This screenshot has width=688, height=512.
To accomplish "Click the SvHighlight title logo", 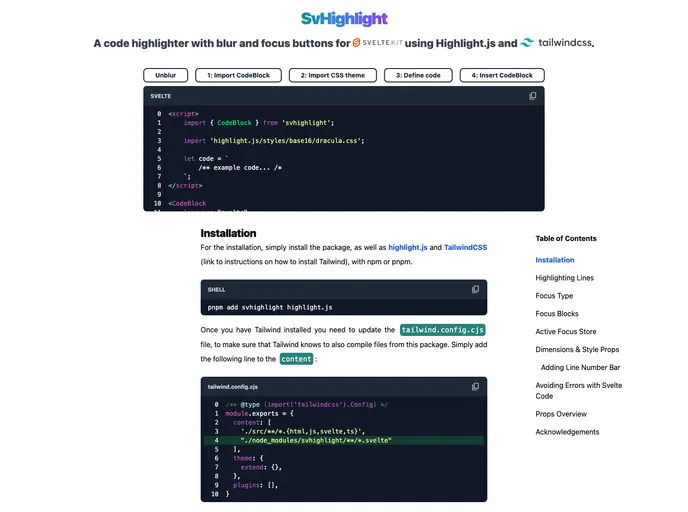I will (x=344, y=18).
